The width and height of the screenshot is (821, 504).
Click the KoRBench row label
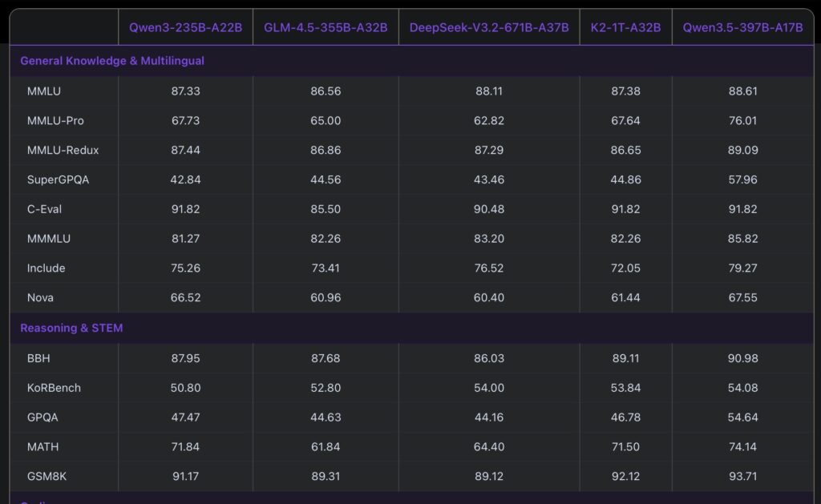54,388
